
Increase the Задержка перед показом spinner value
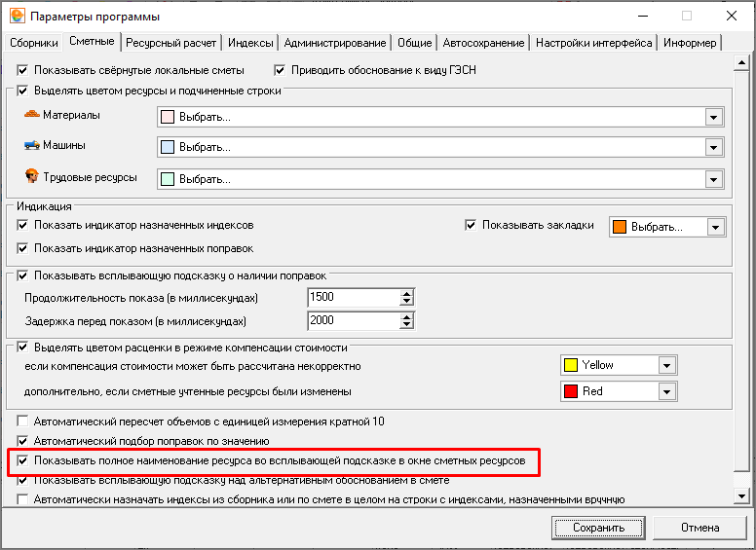click(x=407, y=316)
